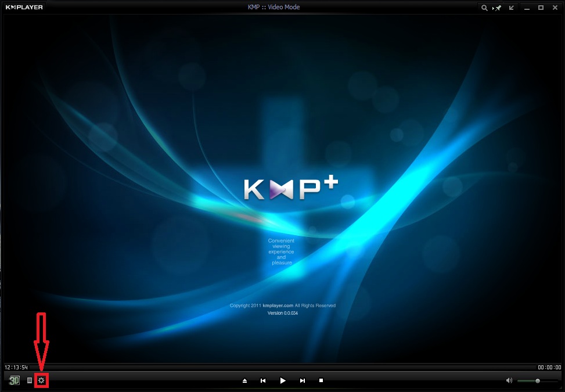Open the control box settings gear
The image size is (565, 392).
click(41, 380)
